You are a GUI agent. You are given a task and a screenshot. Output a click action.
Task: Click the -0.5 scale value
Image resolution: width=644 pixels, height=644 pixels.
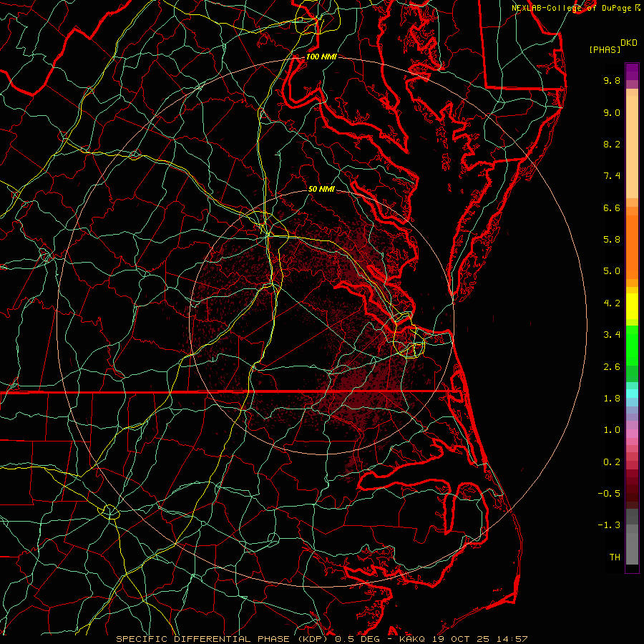[x=609, y=494]
